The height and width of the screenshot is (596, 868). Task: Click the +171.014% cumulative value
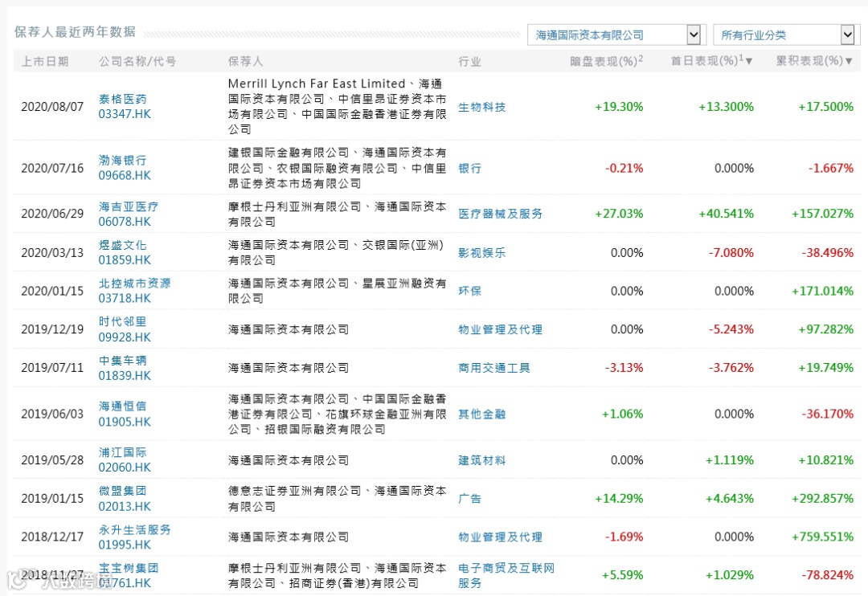[x=823, y=291]
